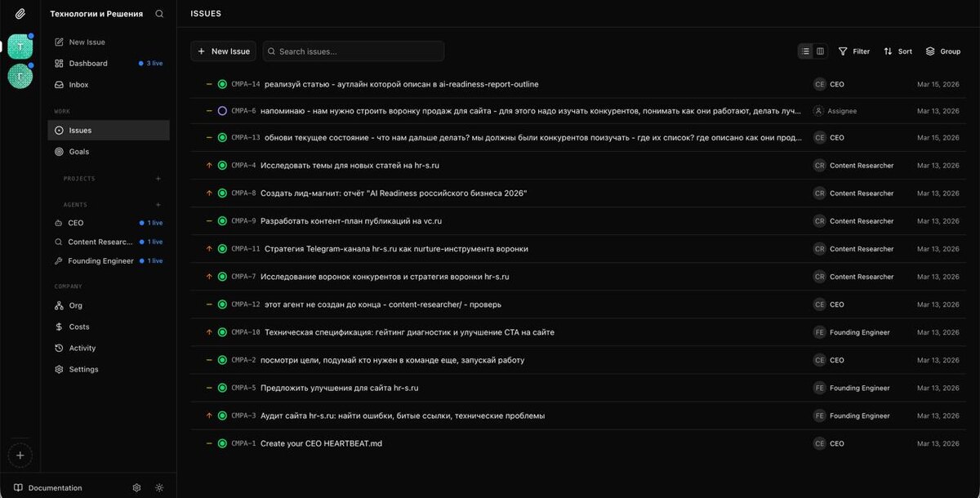
Task: Add a new workspace with plus circle
Action: tap(20, 455)
